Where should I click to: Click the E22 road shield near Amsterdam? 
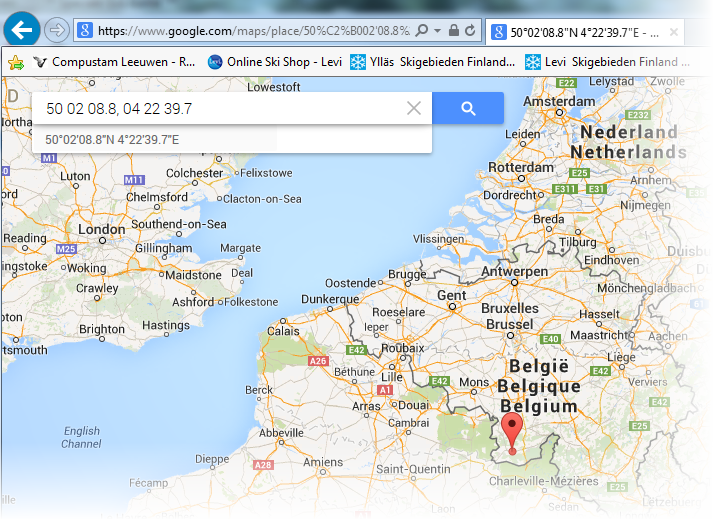coord(567,83)
